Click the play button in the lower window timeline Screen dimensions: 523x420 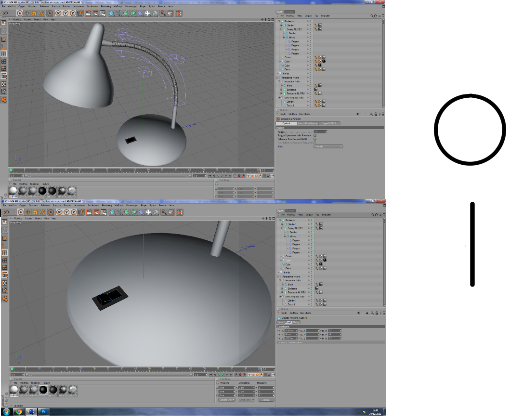(x=223, y=375)
